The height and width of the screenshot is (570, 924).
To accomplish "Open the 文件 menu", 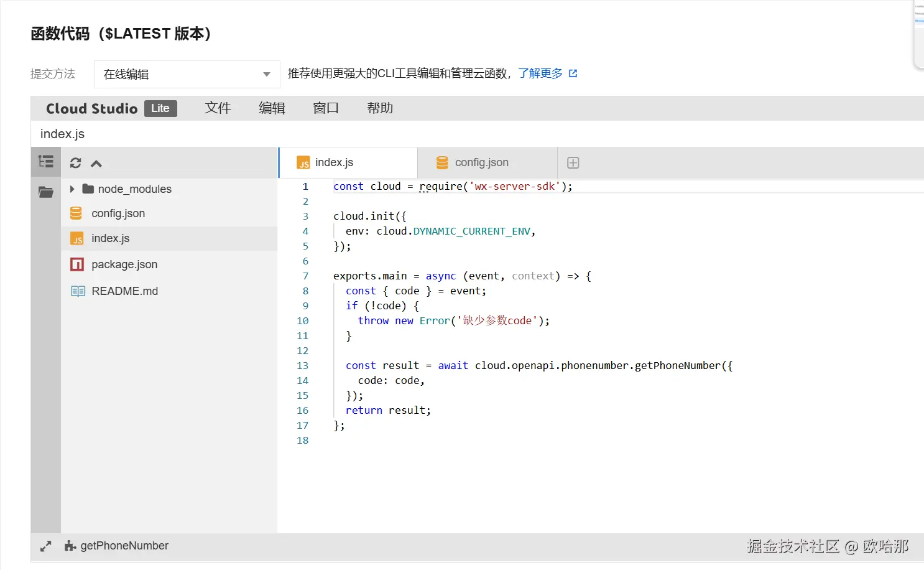I will click(x=218, y=108).
